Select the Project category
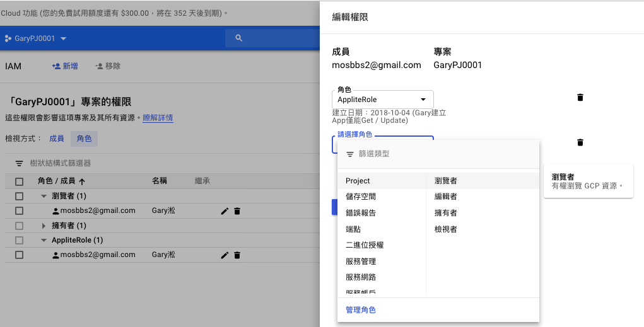 pos(382,181)
